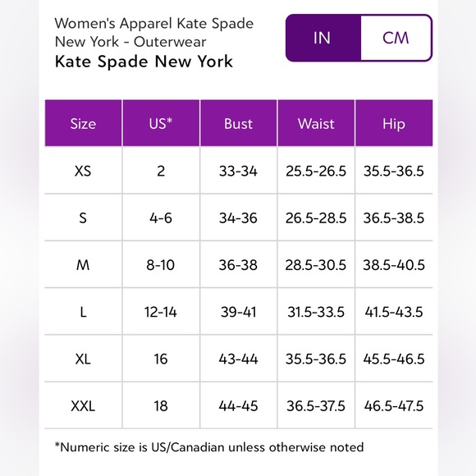The image size is (476, 476).
Task: Click the L size row label
Action: [83, 312]
